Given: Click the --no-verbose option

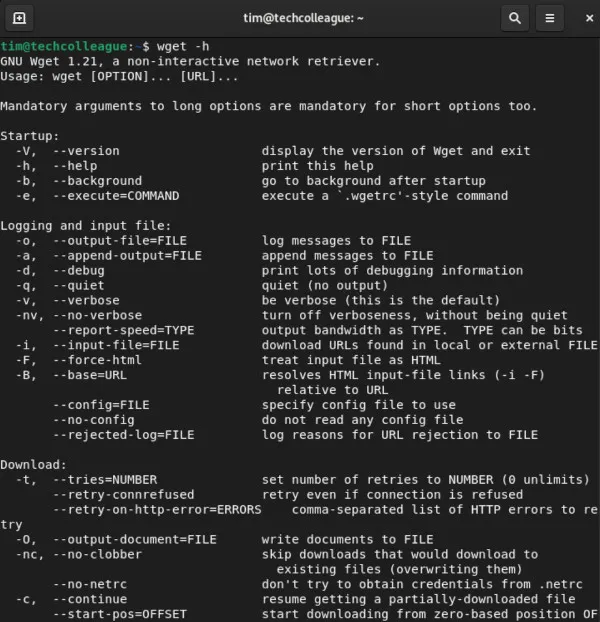Looking at the screenshot, I should pos(98,315).
